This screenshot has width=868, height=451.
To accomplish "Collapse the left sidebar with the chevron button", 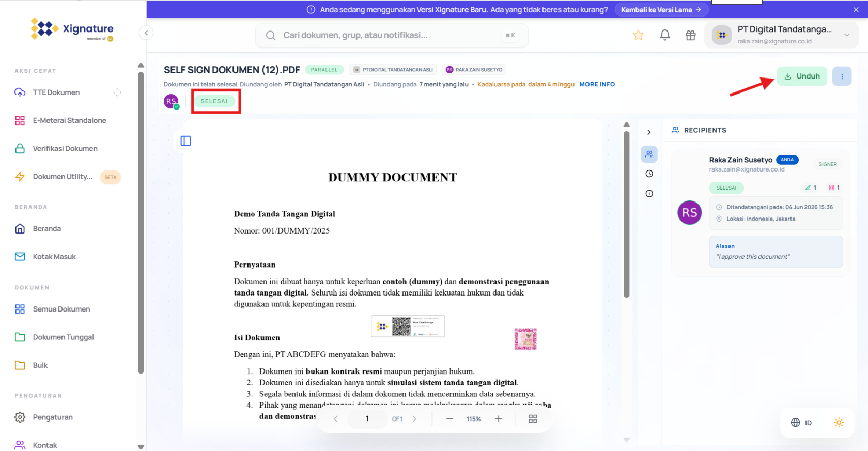I will 146,33.
